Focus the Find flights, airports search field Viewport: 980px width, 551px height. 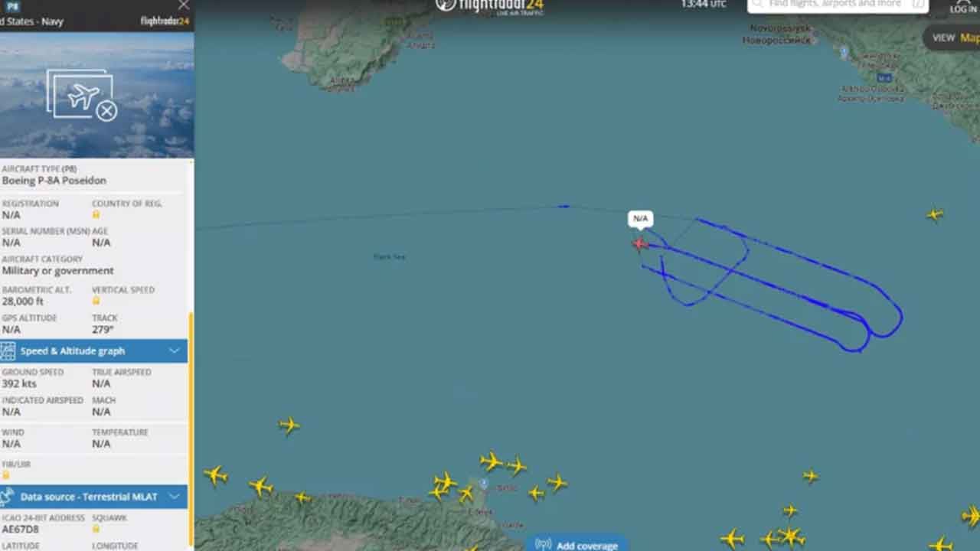[x=838, y=5]
